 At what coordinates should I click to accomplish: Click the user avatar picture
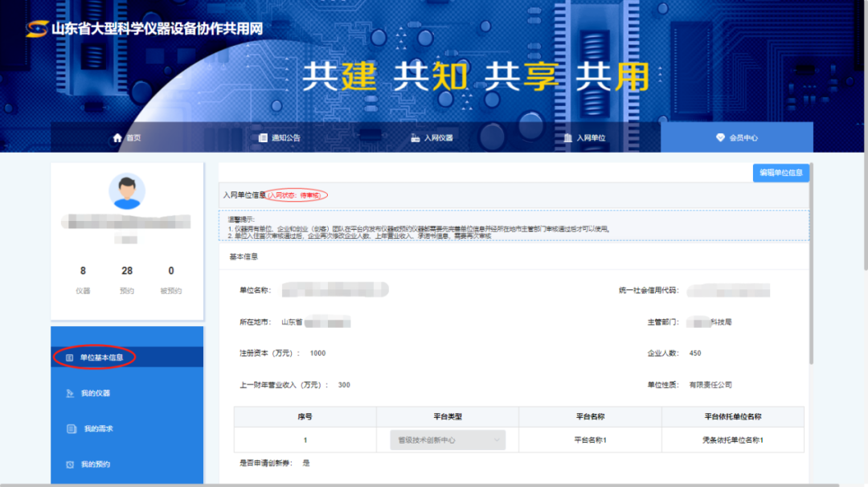126,191
